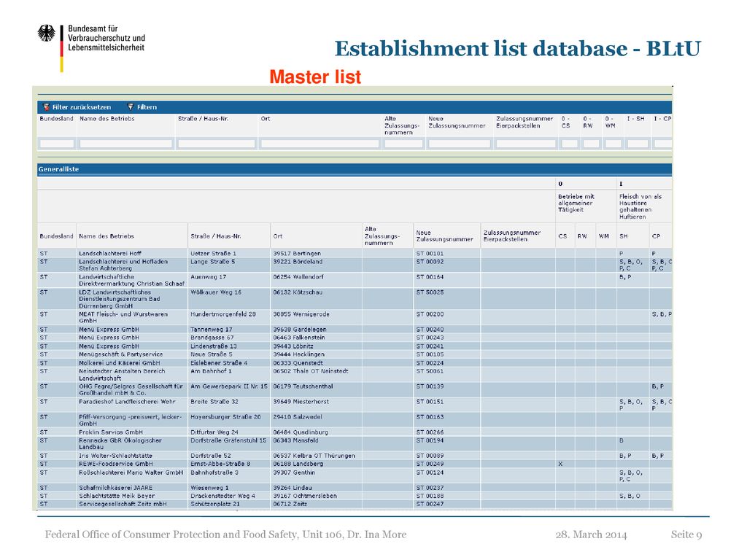Click the Ort filter input field

click(320, 144)
